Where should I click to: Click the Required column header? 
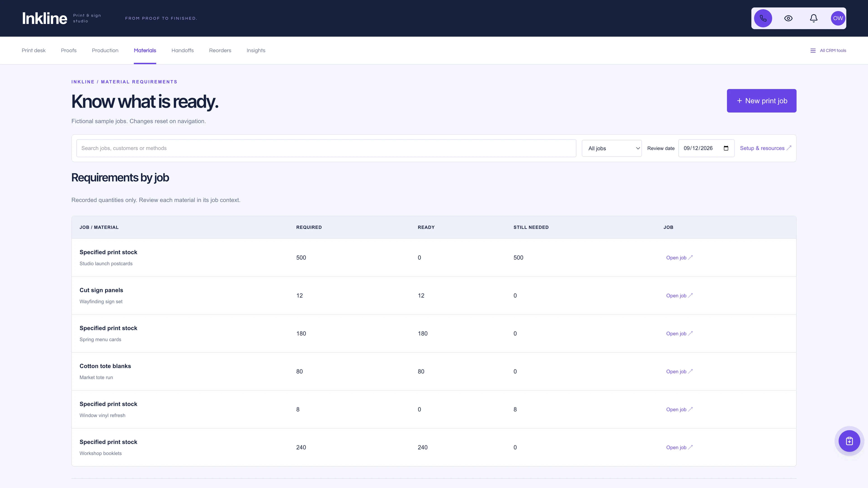tap(309, 227)
